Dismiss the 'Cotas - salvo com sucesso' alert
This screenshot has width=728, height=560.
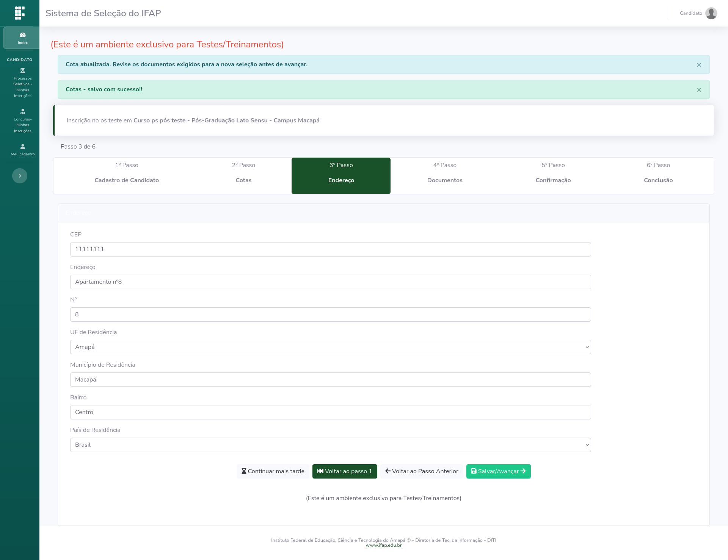(x=699, y=90)
